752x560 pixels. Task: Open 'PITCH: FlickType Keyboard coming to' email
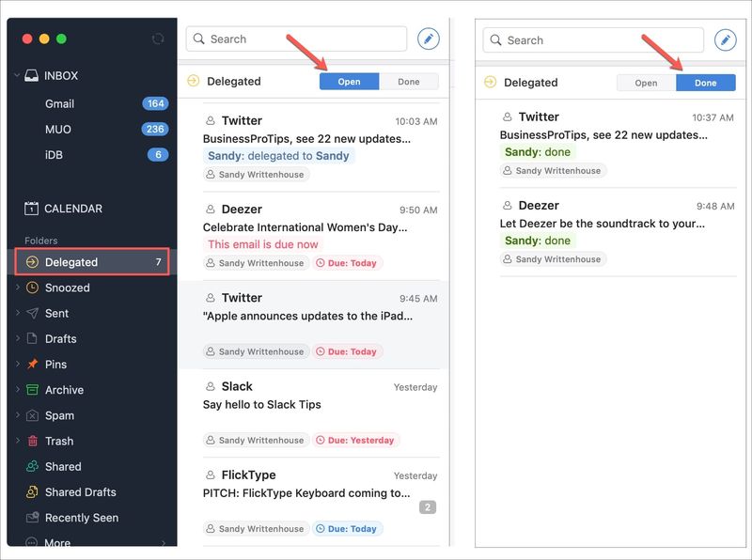point(313,502)
